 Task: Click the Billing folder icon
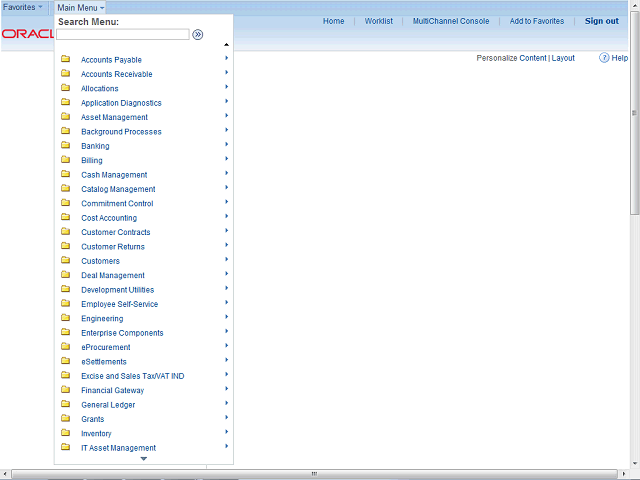pyautogui.click(x=65, y=160)
